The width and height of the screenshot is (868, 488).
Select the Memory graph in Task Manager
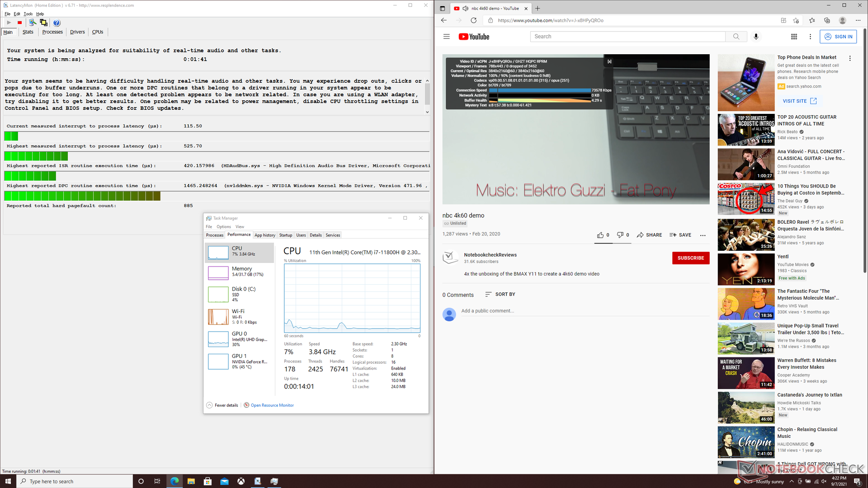point(240,272)
